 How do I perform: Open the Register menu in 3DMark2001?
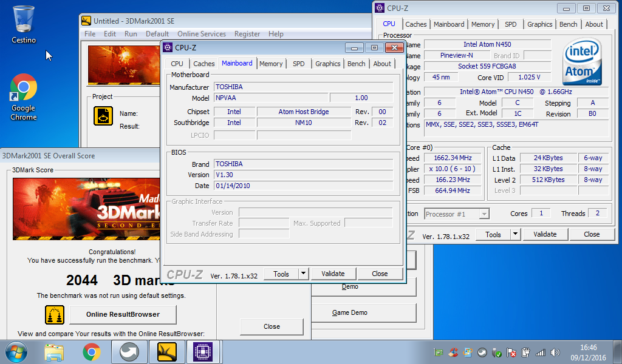[247, 33]
